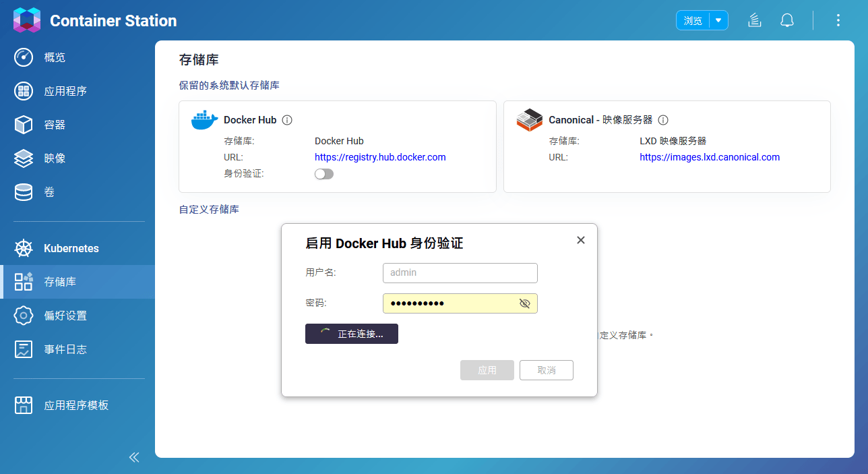Click the 浏览 button
868x474 pixels.
point(693,20)
